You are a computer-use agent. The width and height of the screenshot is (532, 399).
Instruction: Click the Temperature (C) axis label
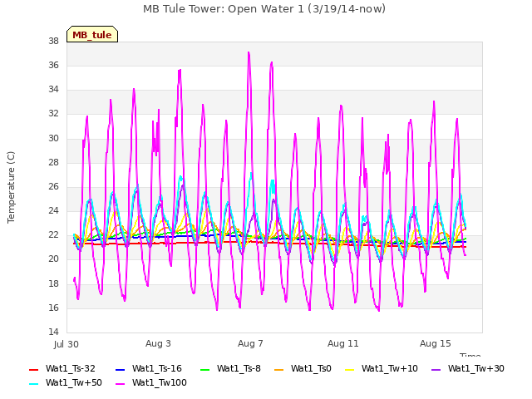(11, 187)
